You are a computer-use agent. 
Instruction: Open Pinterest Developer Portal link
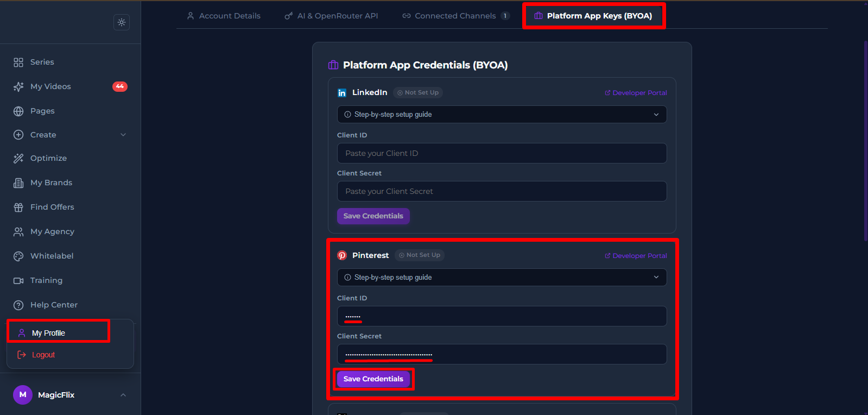636,256
